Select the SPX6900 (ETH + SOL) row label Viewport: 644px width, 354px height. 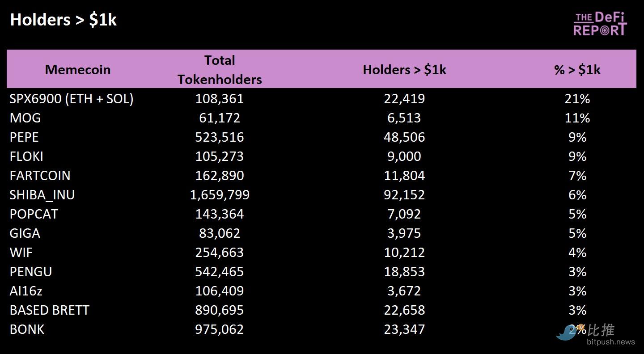[x=72, y=99]
